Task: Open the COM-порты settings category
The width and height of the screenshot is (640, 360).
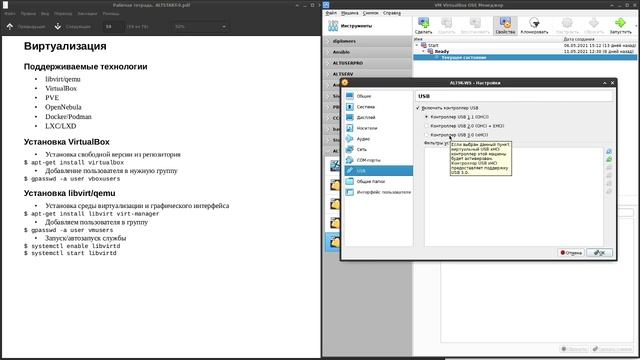Action: tap(379, 160)
